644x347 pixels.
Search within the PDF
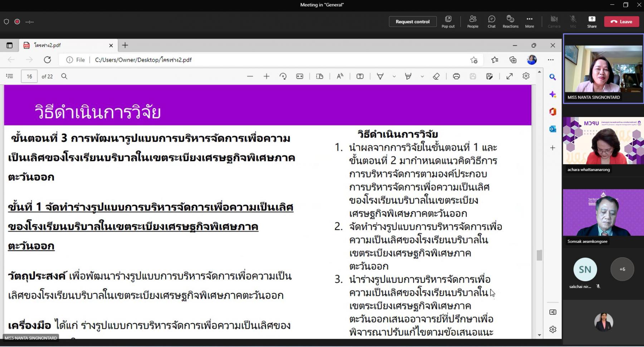(x=64, y=76)
